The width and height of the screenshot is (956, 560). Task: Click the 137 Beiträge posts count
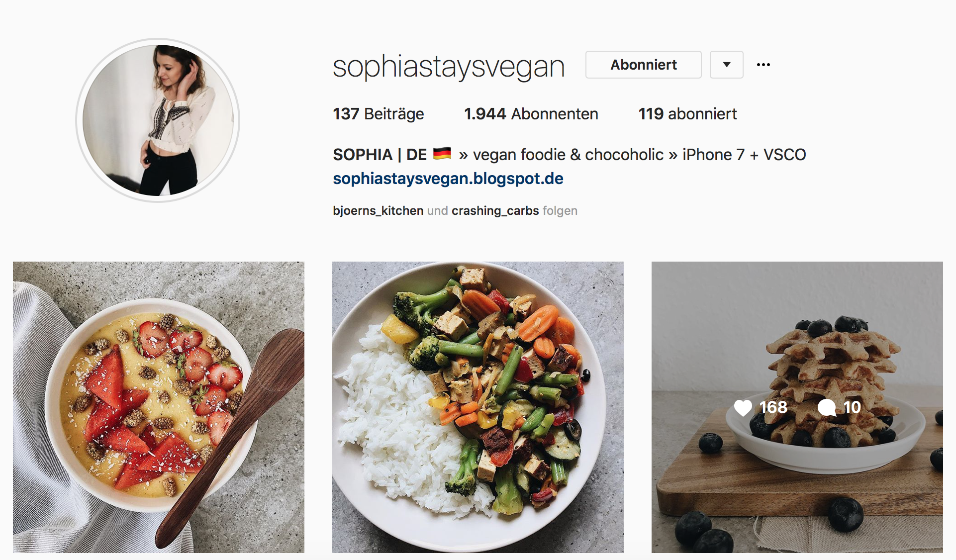click(378, 114)
